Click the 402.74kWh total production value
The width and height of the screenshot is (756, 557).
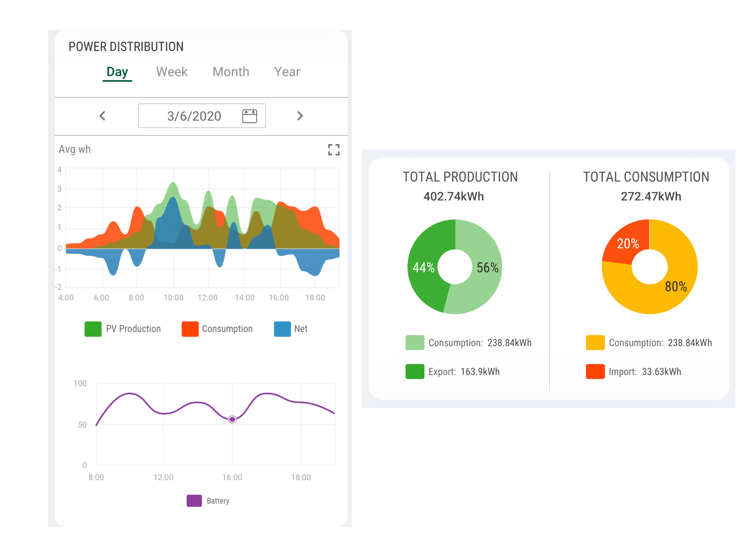[x=453, y=196]
